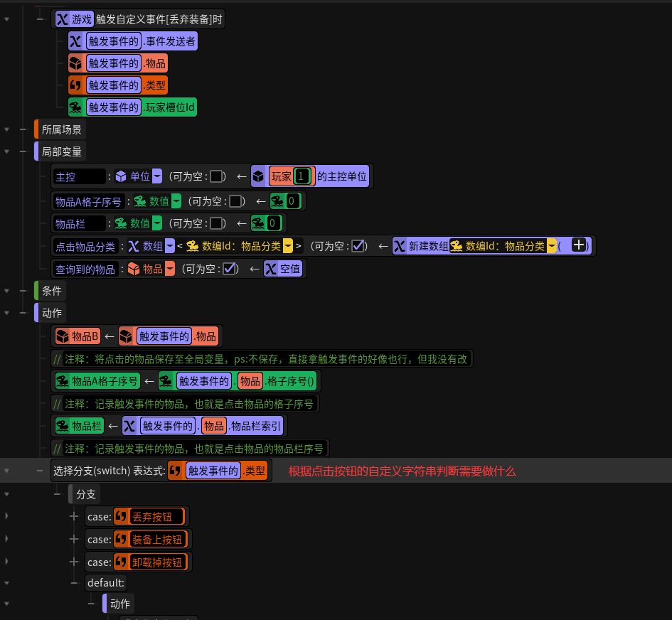This screenshot has width=672, height=620.
Task: Toggle 可为空 checkbox for 主控
Action: [x=216, y=176]
